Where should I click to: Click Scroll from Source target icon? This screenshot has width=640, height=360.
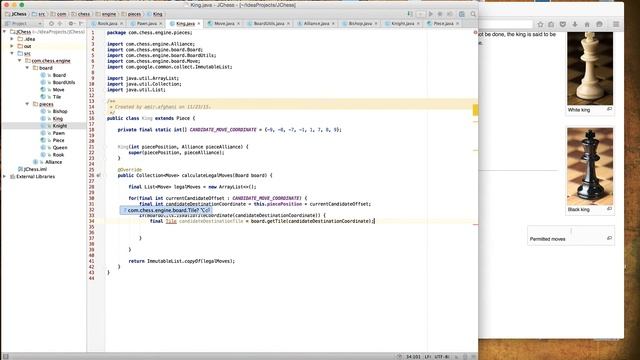pos(51,24)
